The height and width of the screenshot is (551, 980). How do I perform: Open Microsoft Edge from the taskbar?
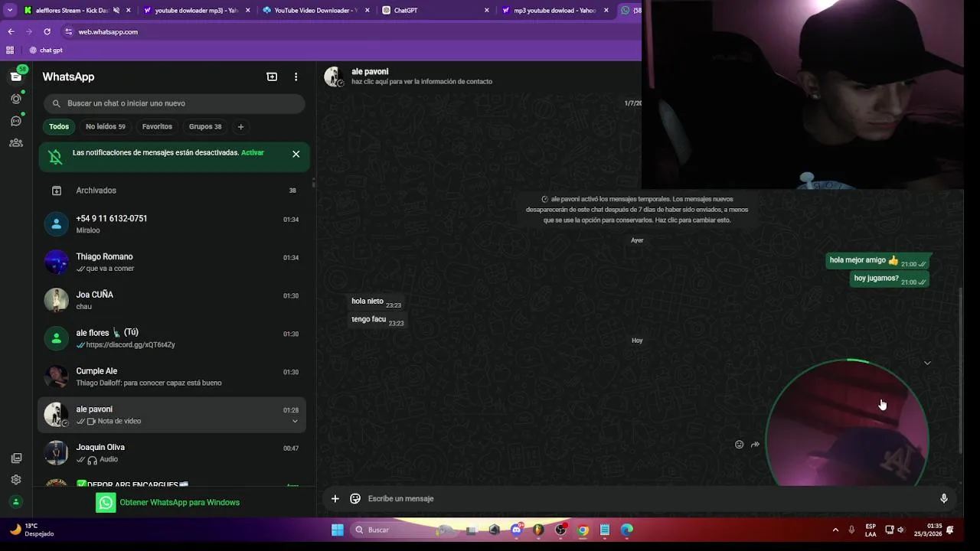627,530
